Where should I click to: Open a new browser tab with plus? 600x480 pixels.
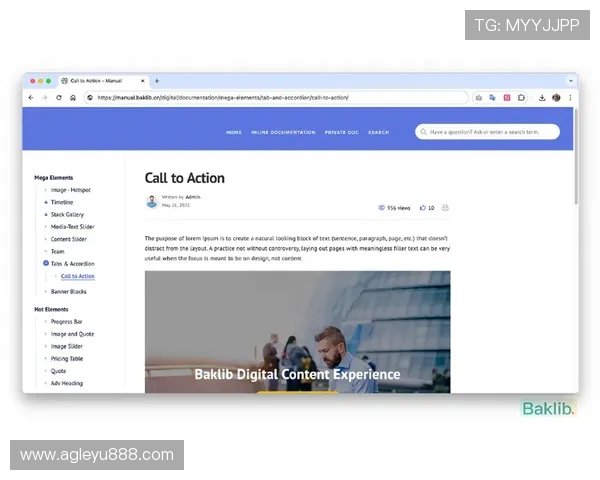point(157,81)
